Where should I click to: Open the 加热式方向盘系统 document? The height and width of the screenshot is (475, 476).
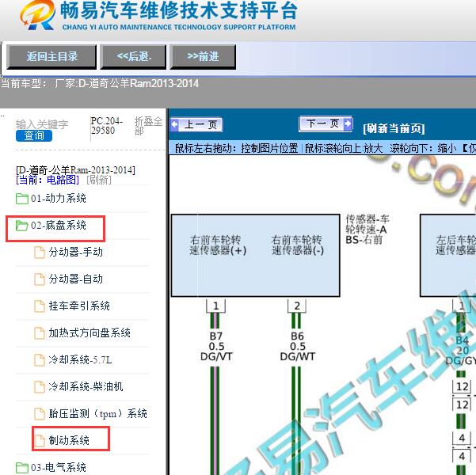point(89,333)
